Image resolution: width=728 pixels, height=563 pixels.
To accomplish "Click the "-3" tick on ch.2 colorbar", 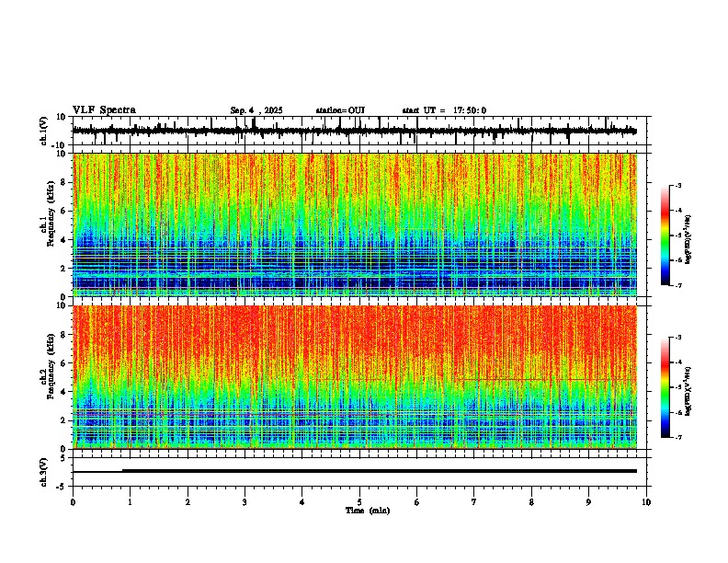I will [677, 338].
